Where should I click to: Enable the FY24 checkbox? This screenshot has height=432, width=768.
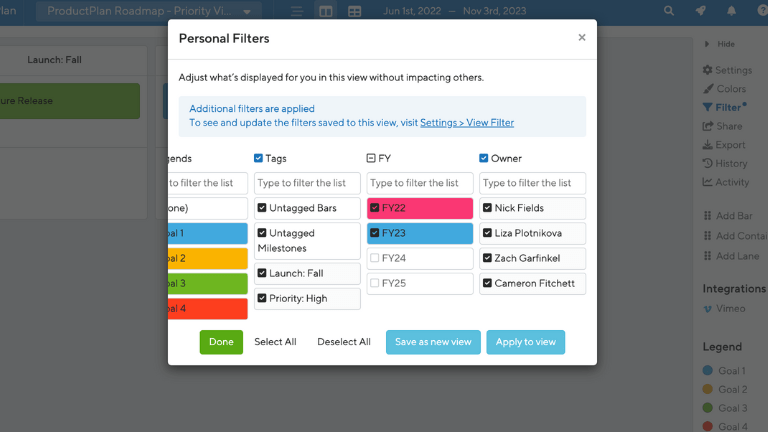point(375,258)
